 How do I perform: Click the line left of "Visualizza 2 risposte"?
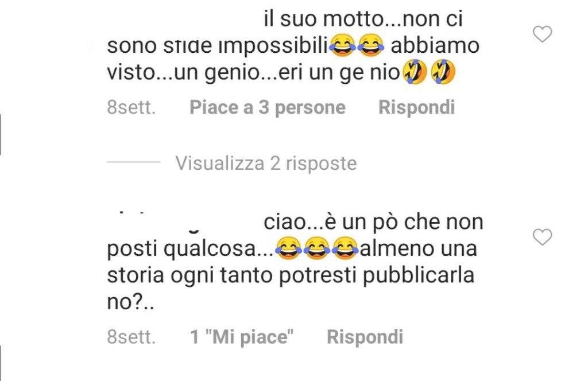[x=133, y=162]
